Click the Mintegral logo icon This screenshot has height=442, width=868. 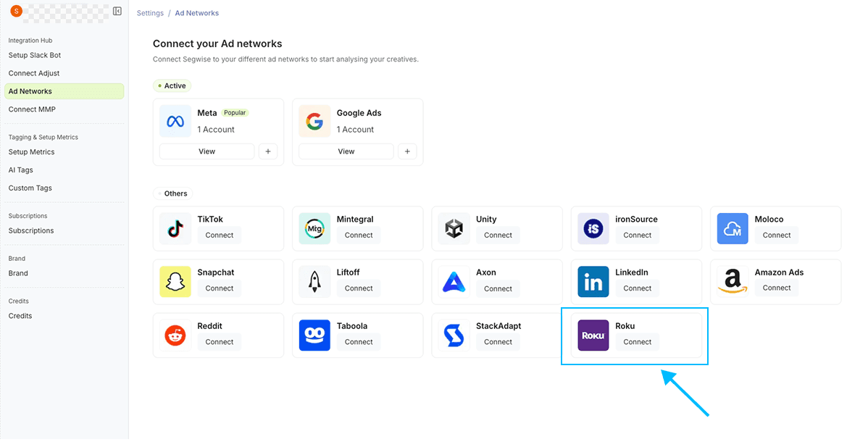coord(314,228)
